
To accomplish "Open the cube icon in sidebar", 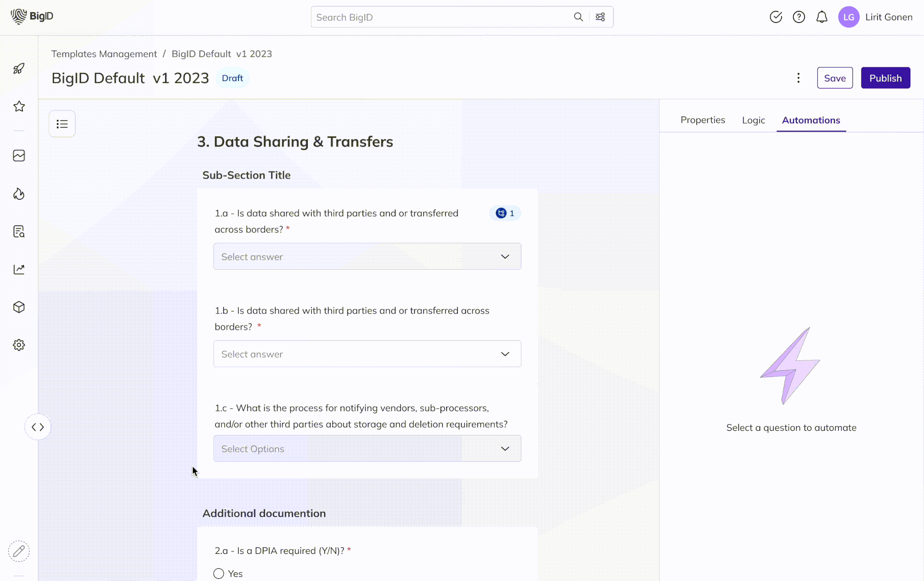I will (19, 307).
